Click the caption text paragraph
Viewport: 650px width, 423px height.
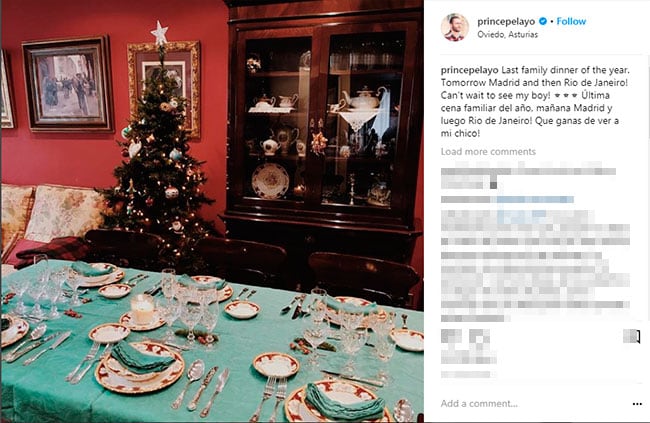[x=535, y=102]
